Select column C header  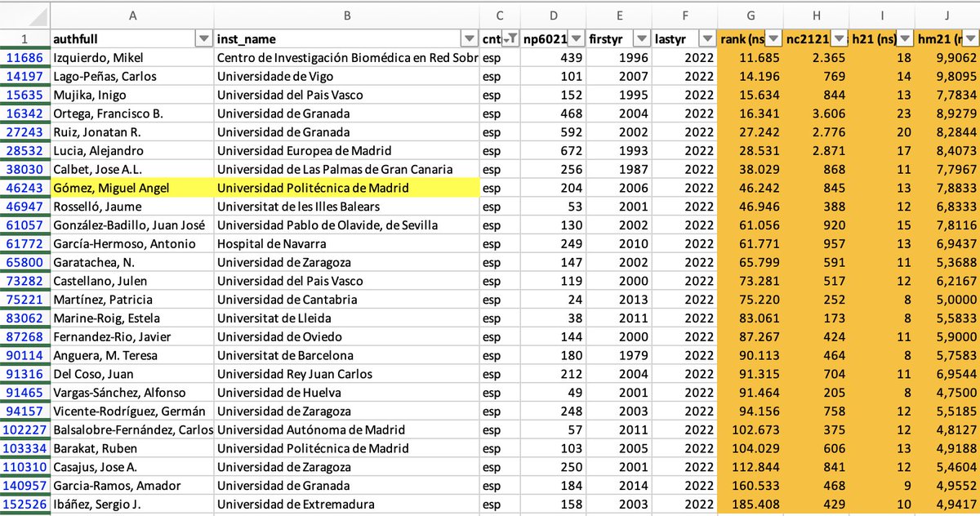click(501, 14)
